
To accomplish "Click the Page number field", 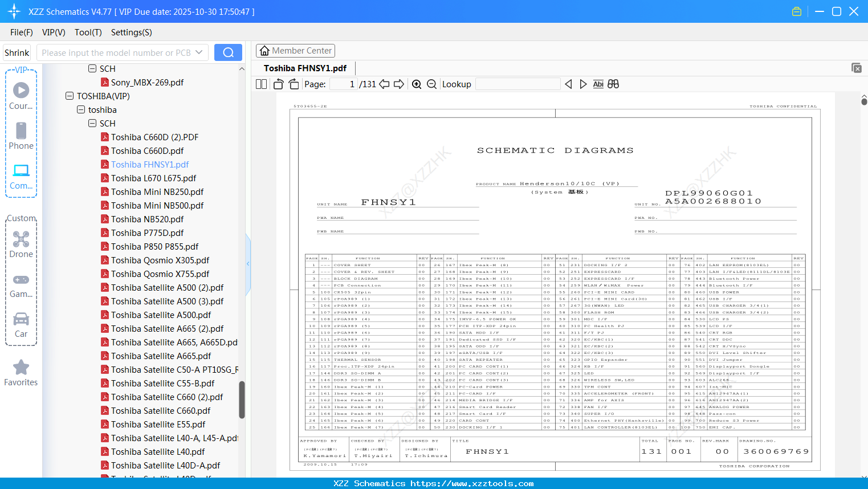I will click(344, 84).
